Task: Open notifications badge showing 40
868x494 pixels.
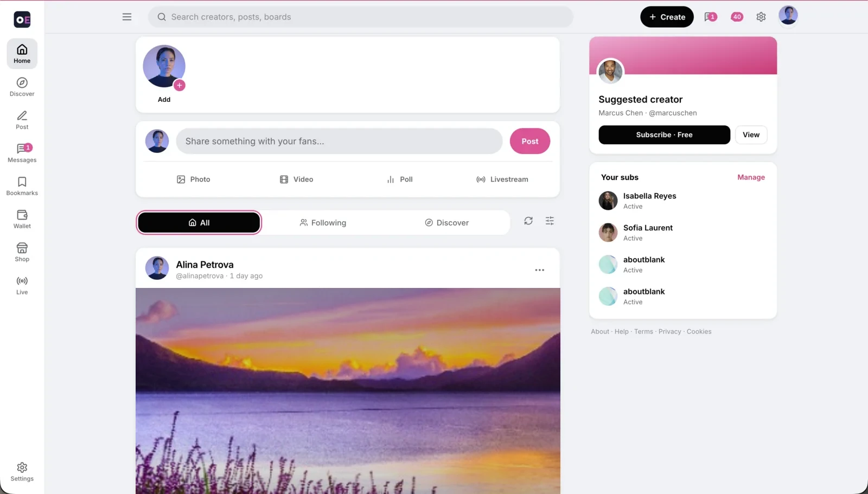Action: [737, 17]
